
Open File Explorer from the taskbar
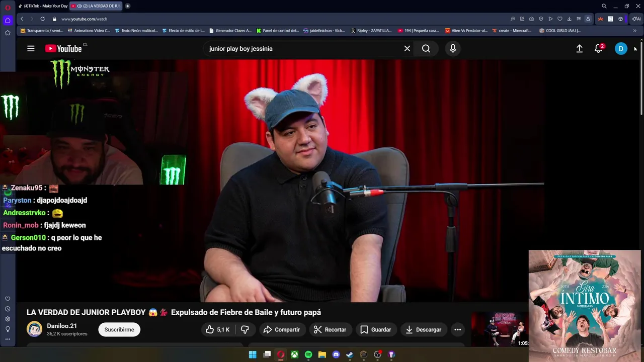322,354
